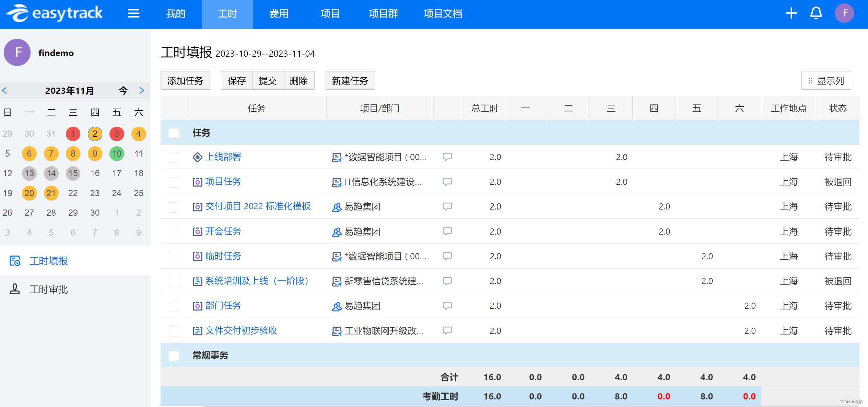Click the 保存 button
Image resolution: width=868 pixels, height=407 pixels.
[237, 81]
